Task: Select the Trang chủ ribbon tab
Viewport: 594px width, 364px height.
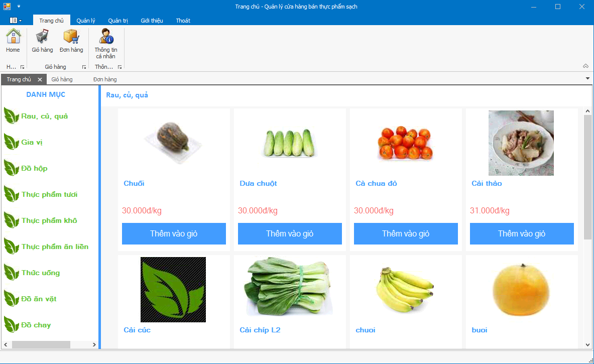Action: (x=52, y=21)
